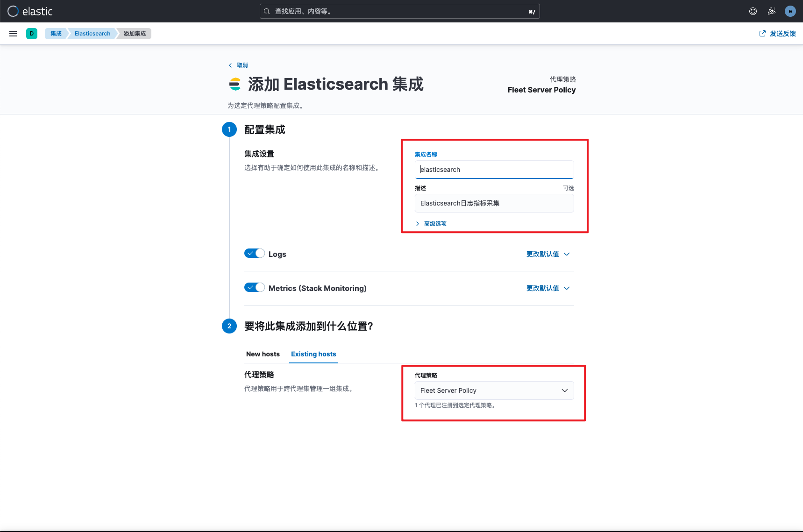This screenshot has height=532, width=803.
Task: Open the newsfeed celebration icon
Action: point(772,11)
